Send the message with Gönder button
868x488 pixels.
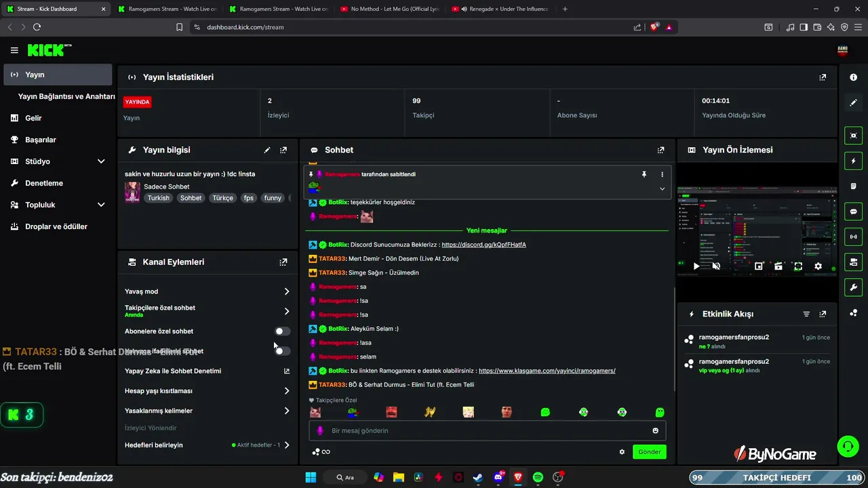point(650,452)
